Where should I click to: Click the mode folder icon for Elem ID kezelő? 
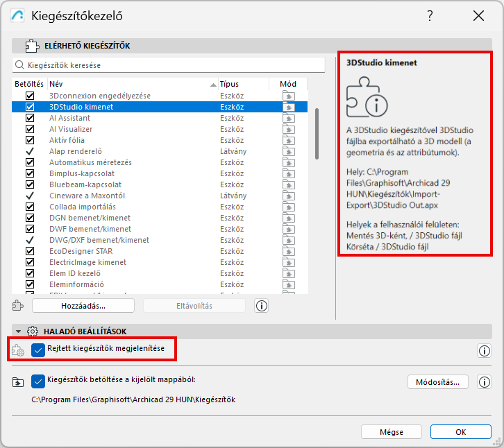pos(289,273)
